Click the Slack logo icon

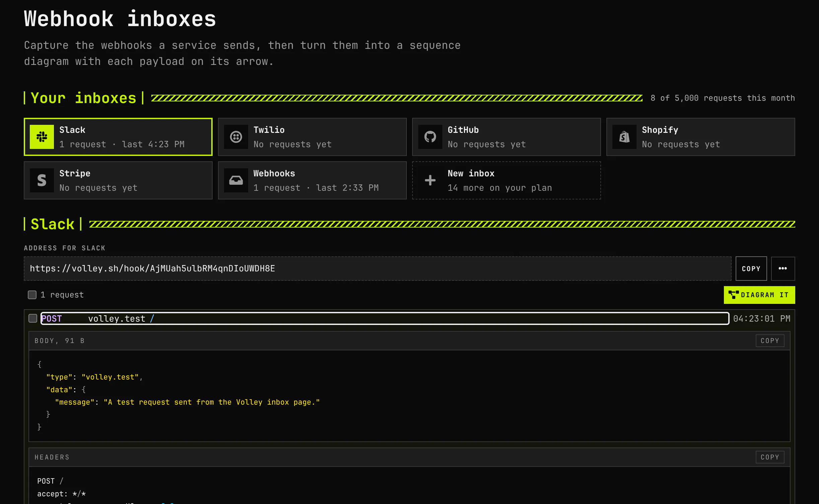point(42,137)
